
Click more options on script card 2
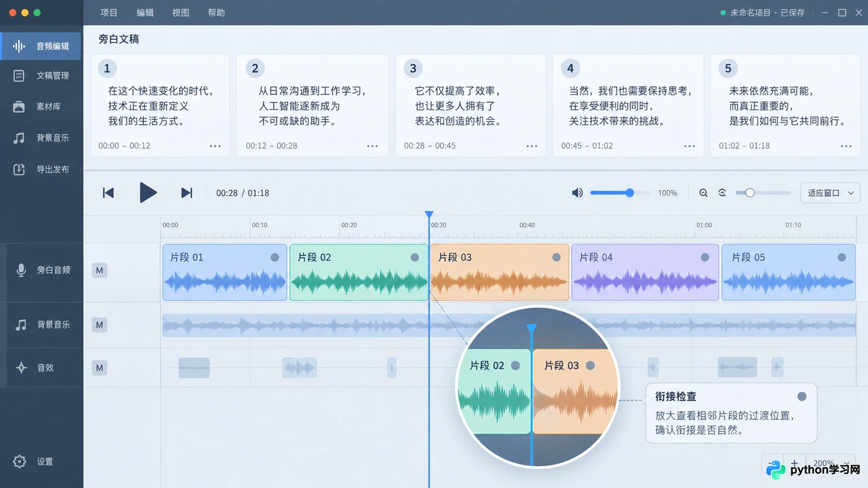373,146
